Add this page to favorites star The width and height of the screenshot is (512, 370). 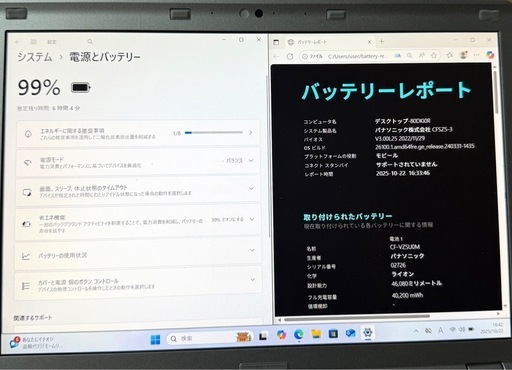coord(433,56)
